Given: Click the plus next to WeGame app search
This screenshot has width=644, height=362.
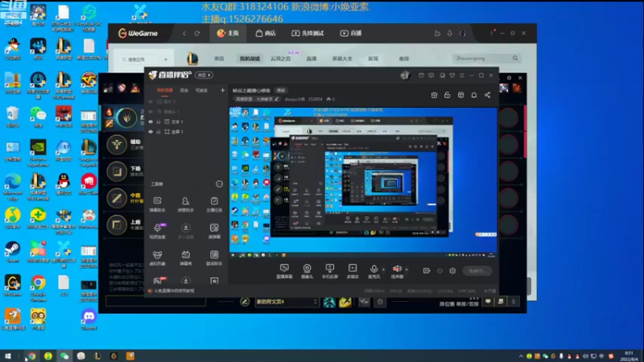Looking at the screenshot, I should pos(166,60).
